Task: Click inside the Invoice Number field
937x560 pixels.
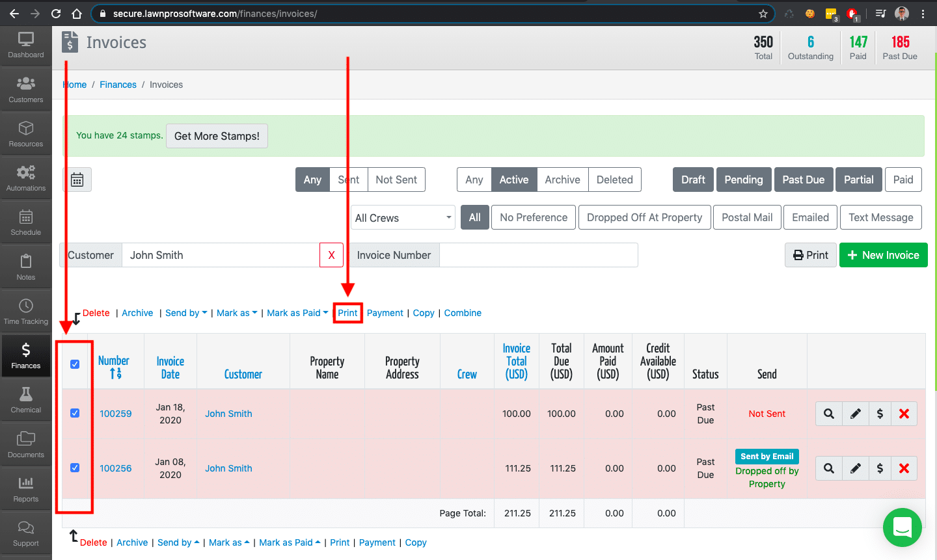Action: tap(539, 255)
